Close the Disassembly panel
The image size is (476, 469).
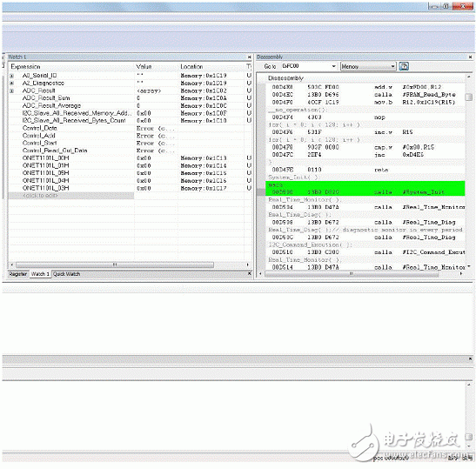coord(470,57)
